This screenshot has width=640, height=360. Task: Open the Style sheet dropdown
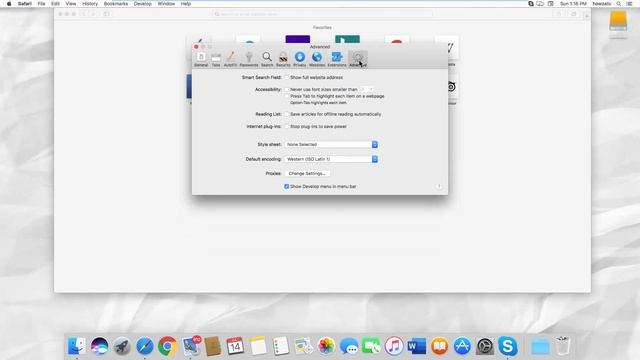pos(331,144)
